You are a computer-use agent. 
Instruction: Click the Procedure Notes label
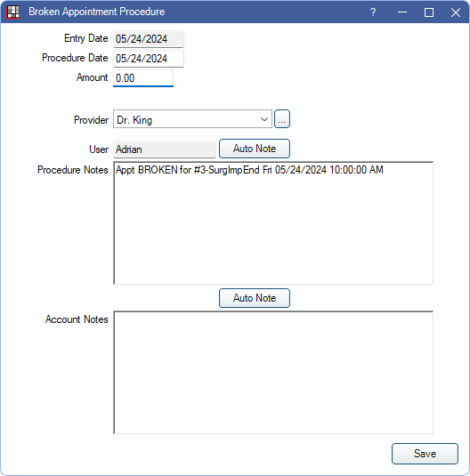73,170
